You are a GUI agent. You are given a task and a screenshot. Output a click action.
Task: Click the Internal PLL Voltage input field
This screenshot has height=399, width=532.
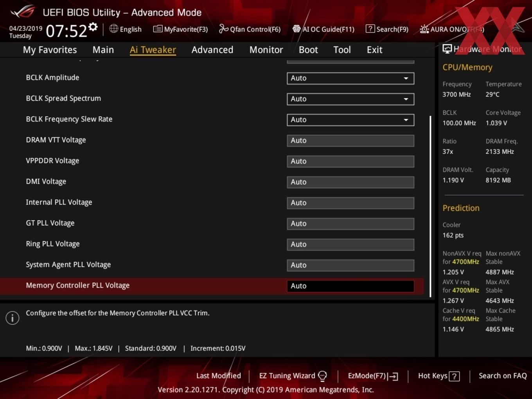point(350,203)
